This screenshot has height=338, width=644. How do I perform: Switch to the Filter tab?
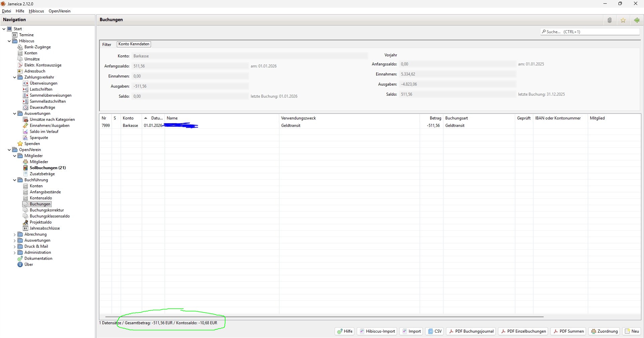coord(107,44)
